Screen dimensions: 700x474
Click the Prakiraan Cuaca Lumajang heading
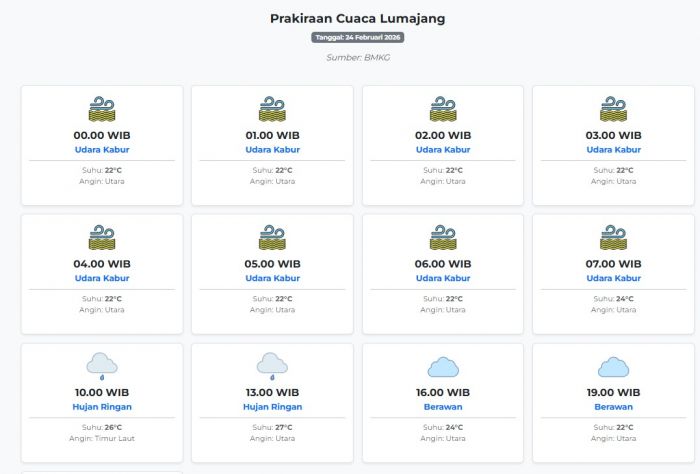(357, 18)
